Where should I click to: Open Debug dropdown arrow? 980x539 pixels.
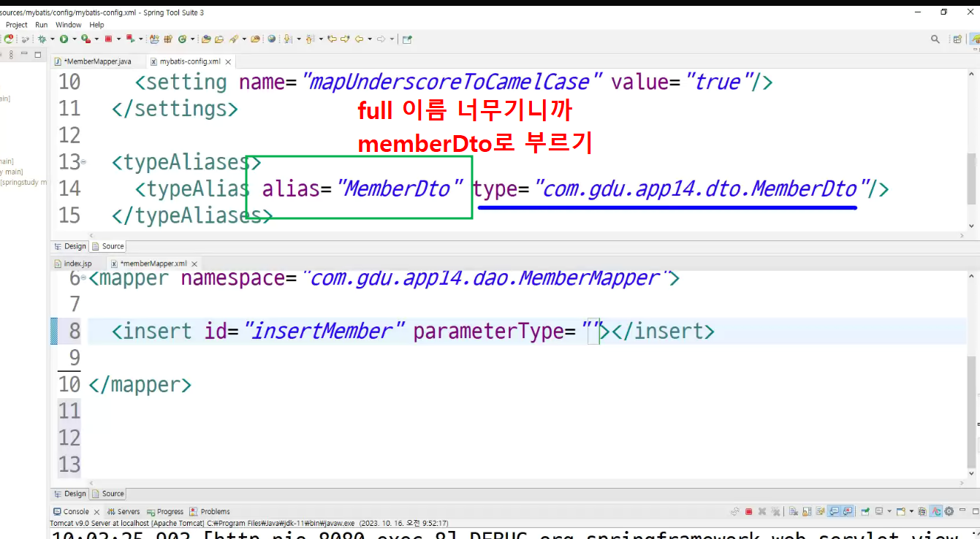[x=52, y=39]
